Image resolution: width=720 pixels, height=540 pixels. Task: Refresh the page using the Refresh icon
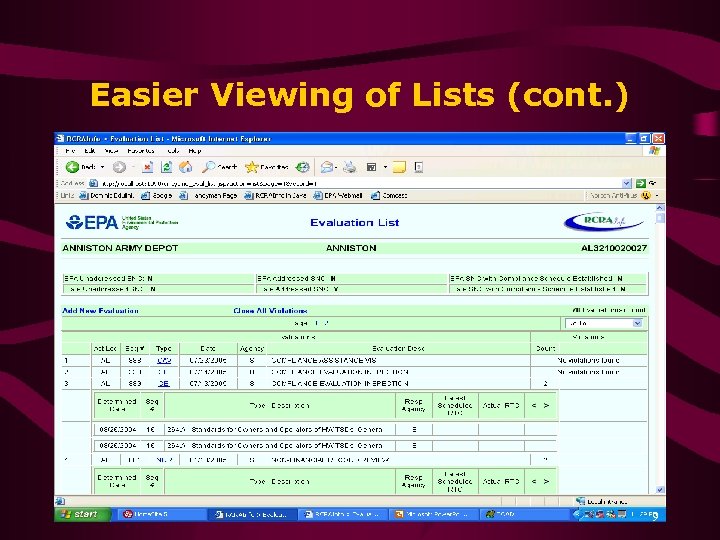pyautogui.click(x=166, y=167)
